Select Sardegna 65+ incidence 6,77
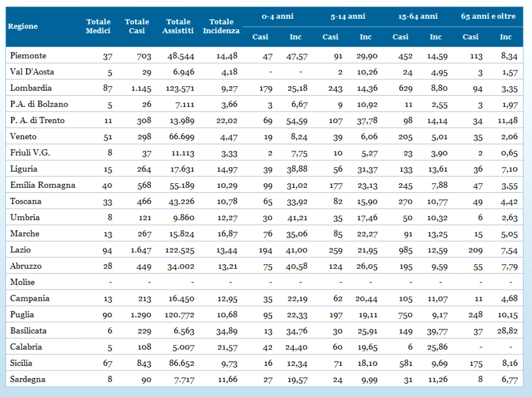 pyautogui.click(x=510, y=380)
